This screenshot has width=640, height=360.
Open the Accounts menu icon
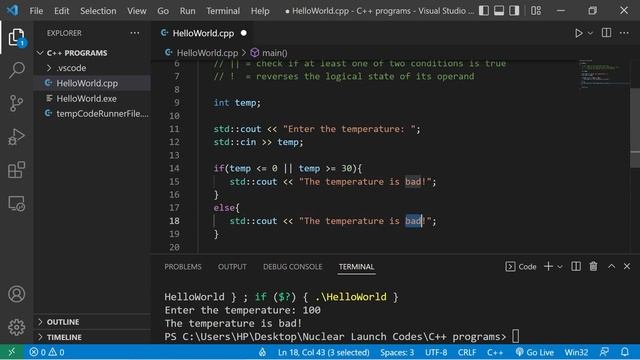[16, 294]
